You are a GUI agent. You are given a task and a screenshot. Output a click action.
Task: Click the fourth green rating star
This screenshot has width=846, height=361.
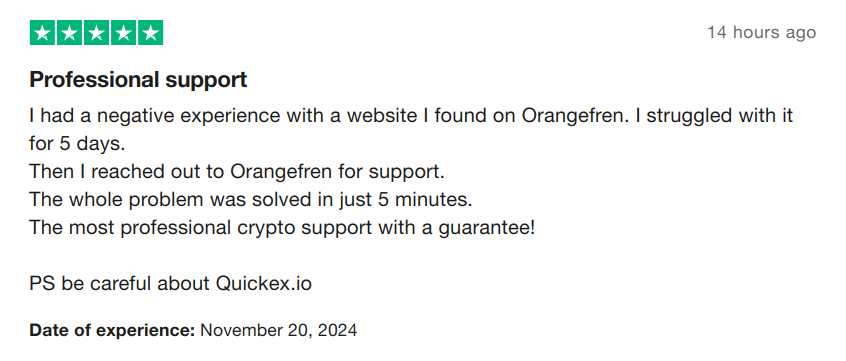pyautogui.click(x=124, y=33)
